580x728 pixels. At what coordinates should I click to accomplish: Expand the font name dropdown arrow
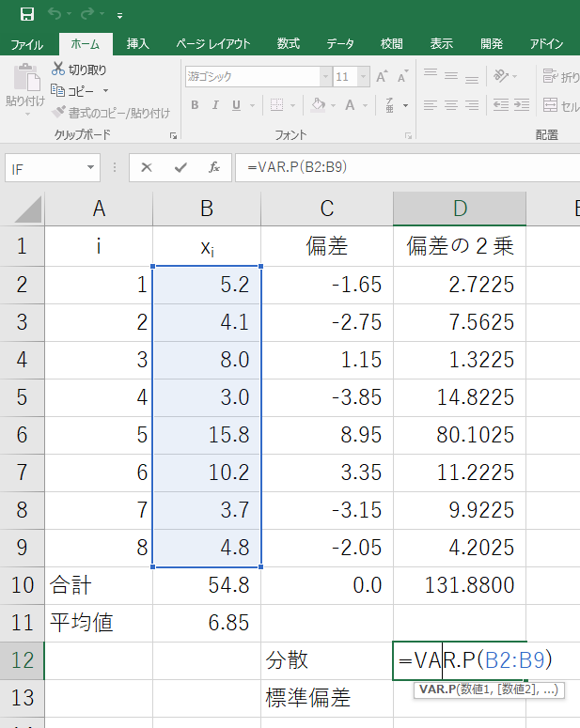pos(326,77)
